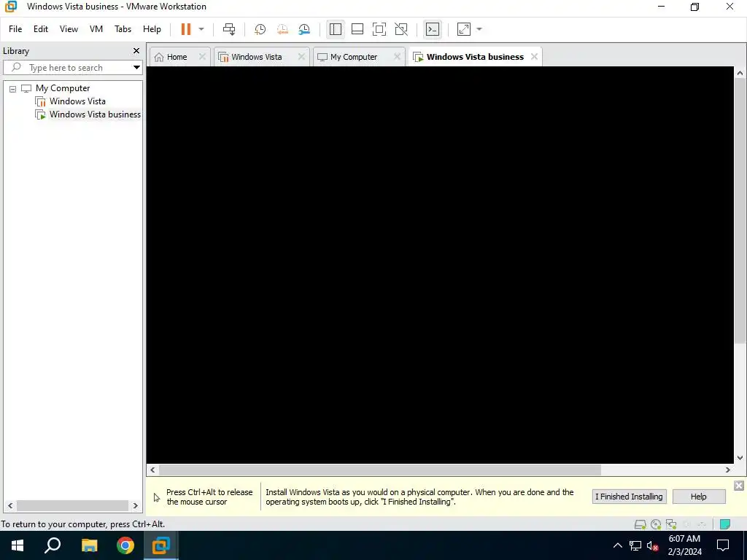Dismiss the install notification bar
The height and width of the screenshot is (560, 747).
click(738, 486)
